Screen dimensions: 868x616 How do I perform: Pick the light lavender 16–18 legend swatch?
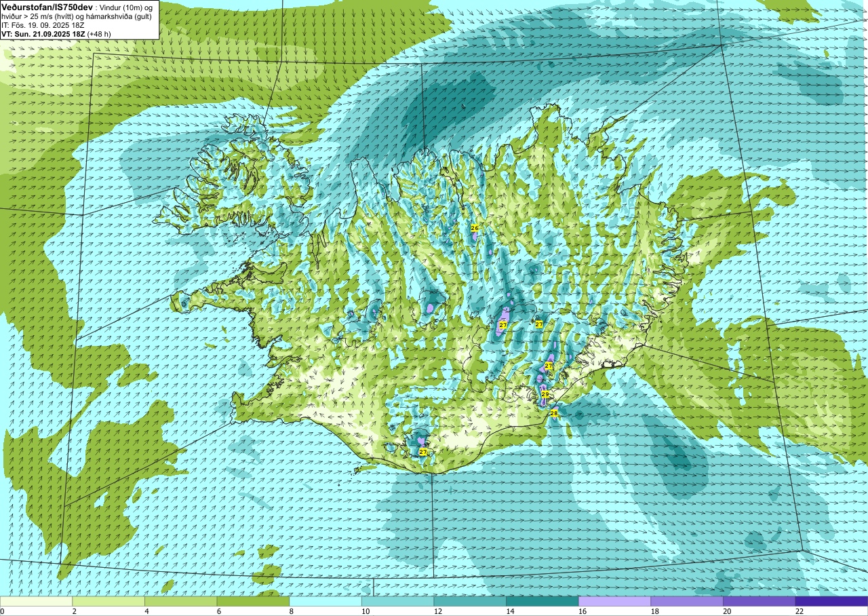(x=614, y=601)
